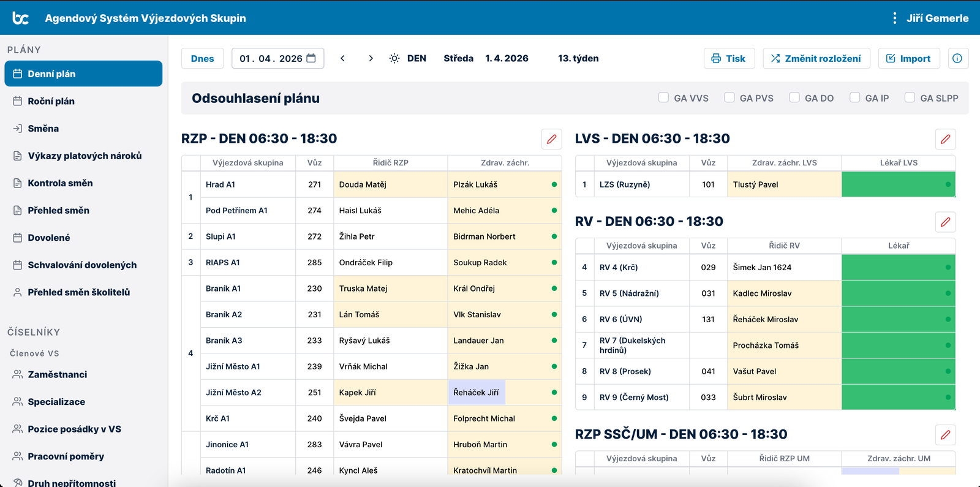Screen dimensions: 980x487
Task: Select the highlighted Řeháček Jiří cell
Action: point(477,393)
